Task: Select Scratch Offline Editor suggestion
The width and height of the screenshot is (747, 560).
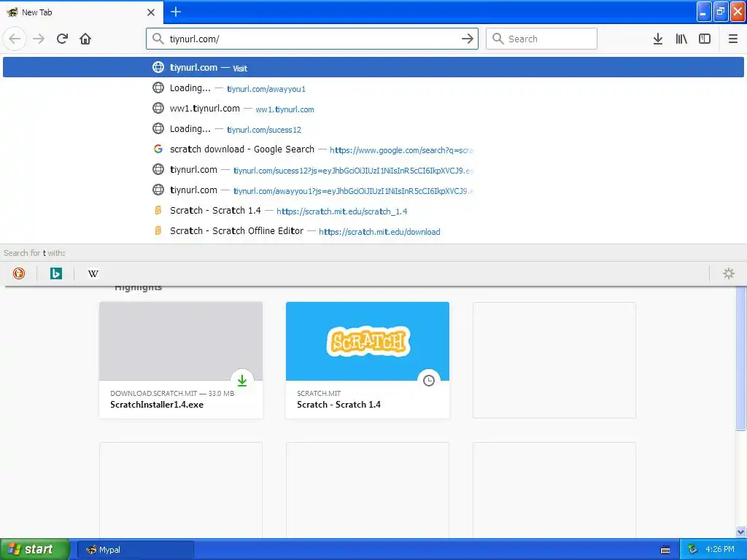Action: (x=373, y=231)
